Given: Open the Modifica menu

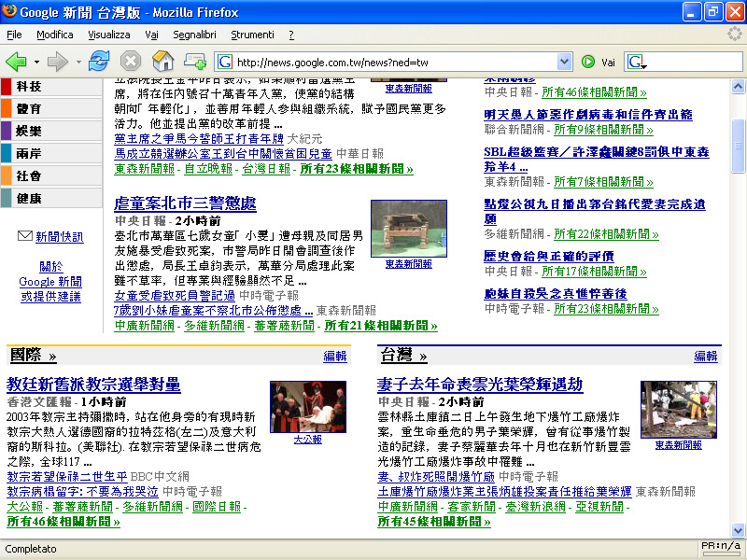Looking at the screenshot, I should coord(55,35).
